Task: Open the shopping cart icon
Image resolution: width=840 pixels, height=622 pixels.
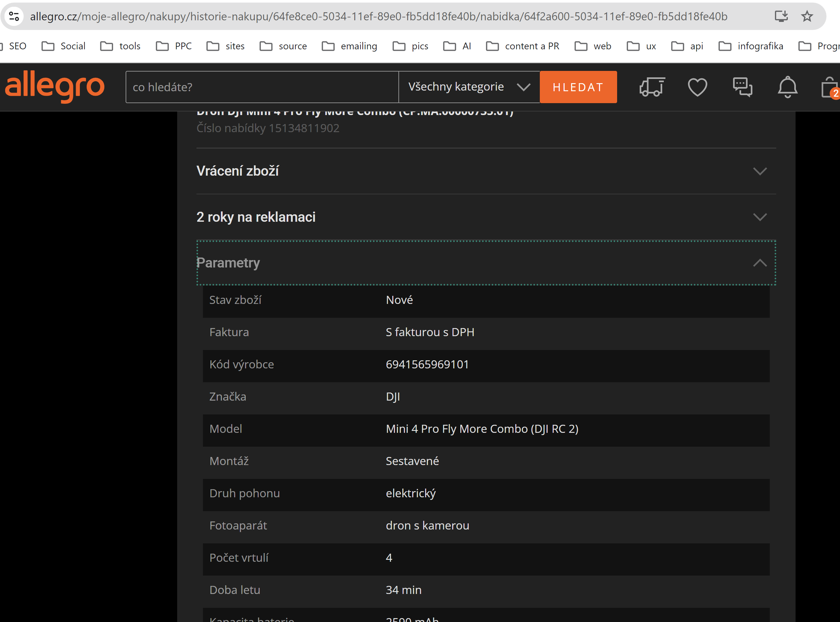Action: coord(830,87)
